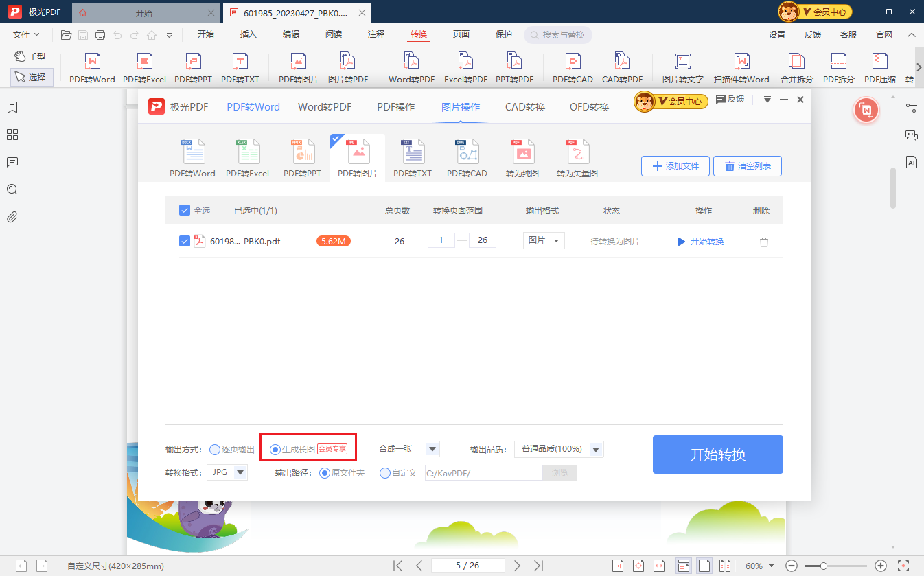Select the 原文件夹 output path radio
This screenshot has width=924, height=576.
pos(325,473)
